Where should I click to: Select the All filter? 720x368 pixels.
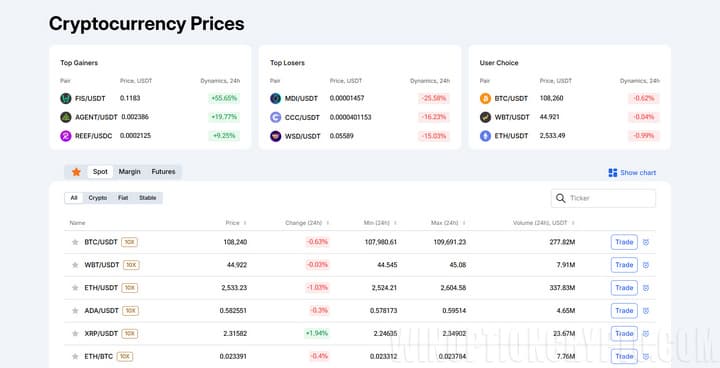click(74, 198)
